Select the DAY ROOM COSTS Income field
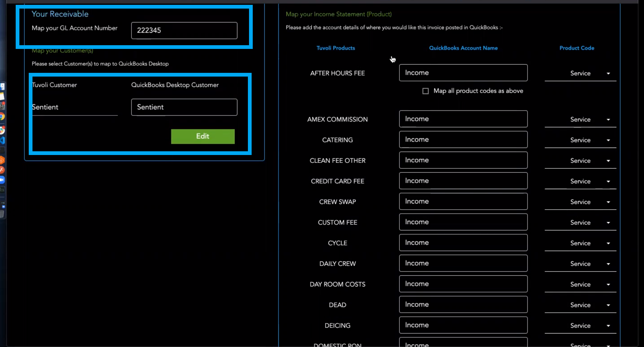 click(x=463, y=284)
